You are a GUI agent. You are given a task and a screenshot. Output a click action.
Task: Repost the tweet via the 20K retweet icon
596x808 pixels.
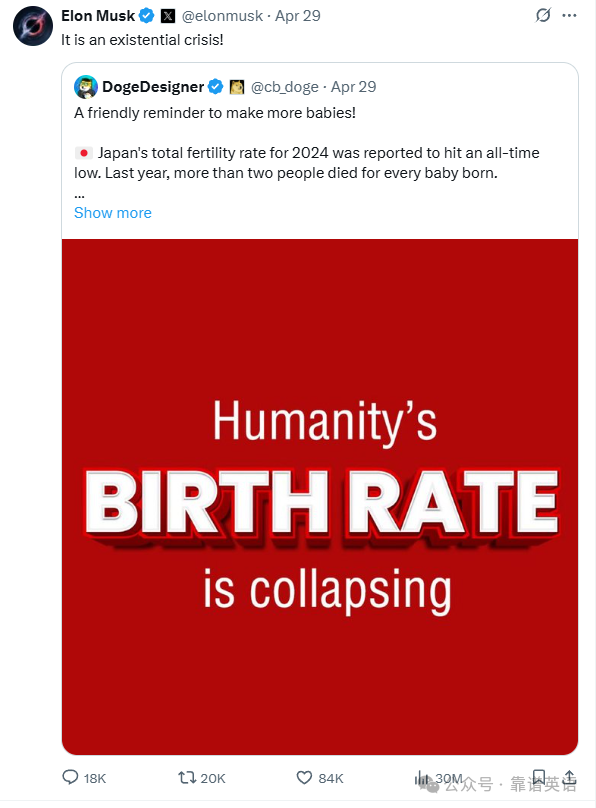point(186,777)
